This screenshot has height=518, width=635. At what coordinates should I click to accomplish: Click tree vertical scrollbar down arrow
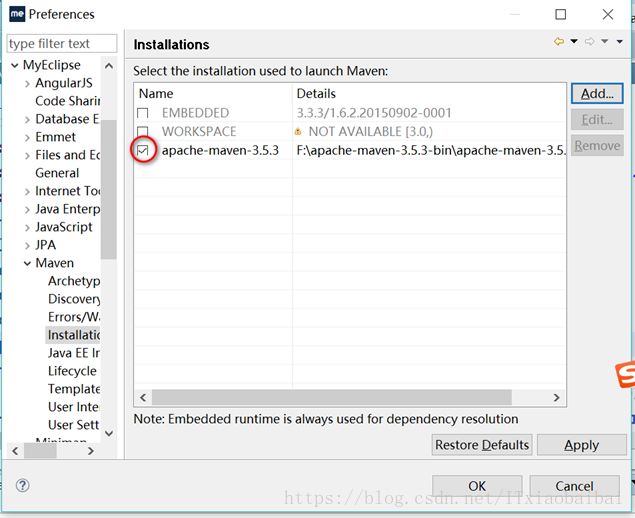point(109,433)
